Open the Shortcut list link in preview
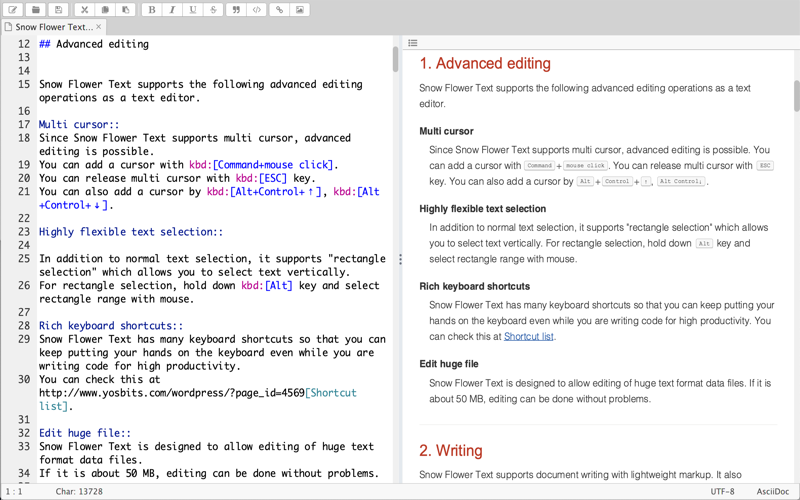This screenshot has height=500, width=800. tap(529, 336)
